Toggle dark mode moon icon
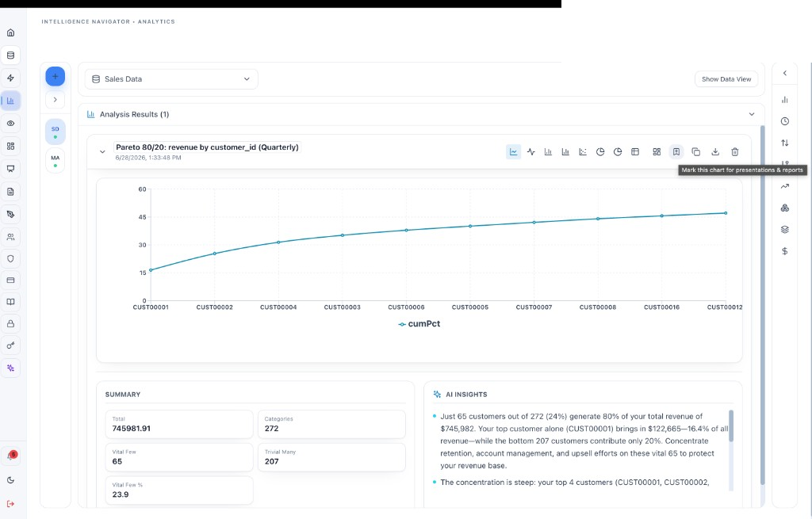 tap(10, 480)
